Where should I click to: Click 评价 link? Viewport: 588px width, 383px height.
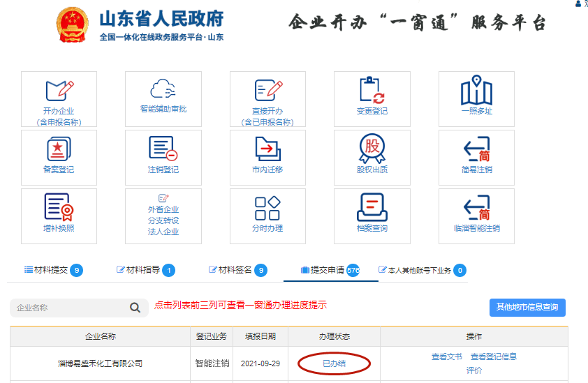tap(474, 370)
